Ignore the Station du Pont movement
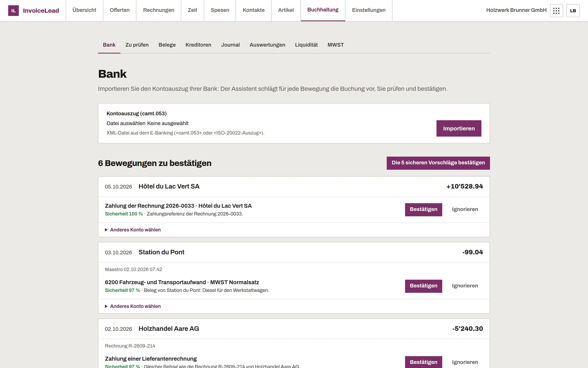Image resolution: width=588 pixels, height=368 pixels. click(465, 286)
